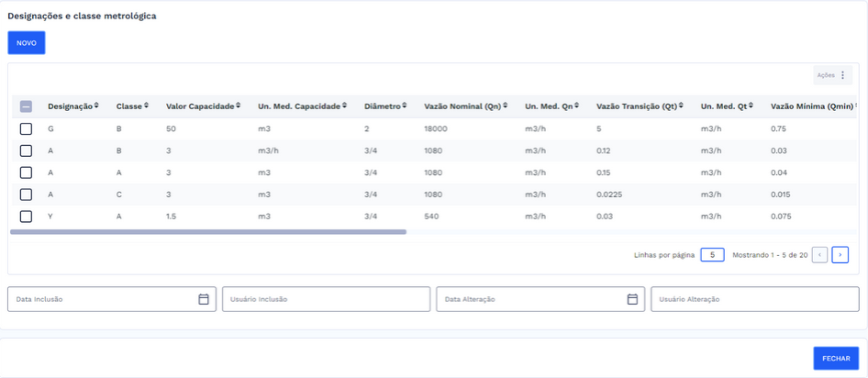The width and height of the screenshot is (868, 378).
Task: Click the sort icon next to Designação
Action: click(x=96, y=106)
